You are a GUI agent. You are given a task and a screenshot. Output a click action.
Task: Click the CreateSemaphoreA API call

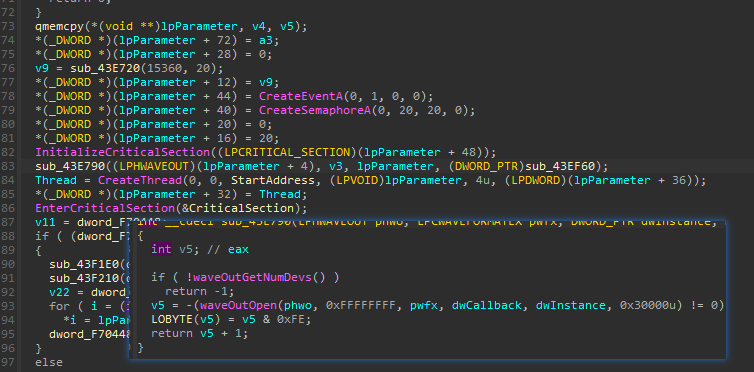pos(315,110)
